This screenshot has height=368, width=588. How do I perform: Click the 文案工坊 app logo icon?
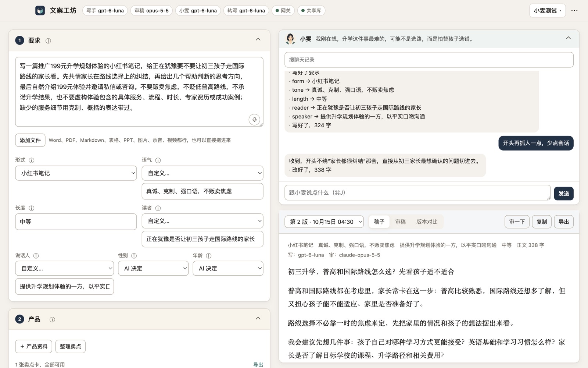coord(40,11)
